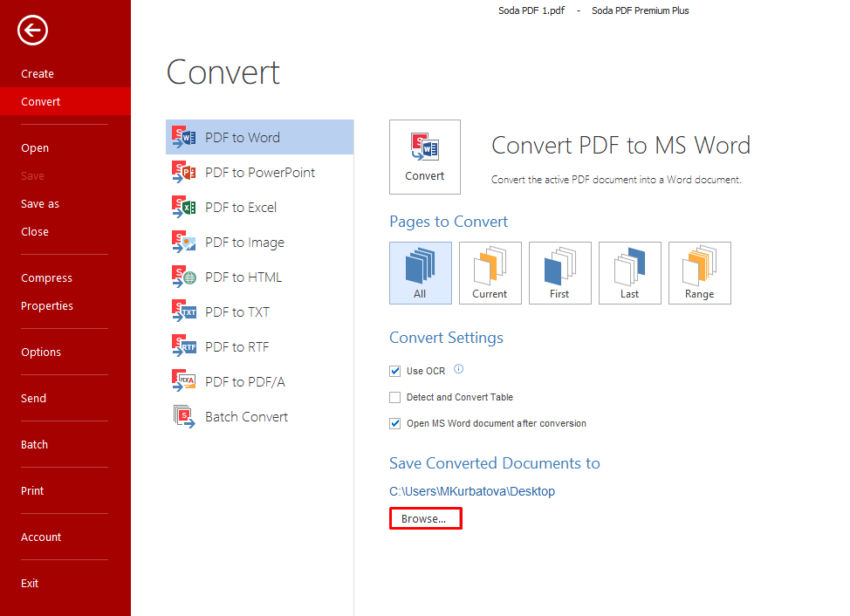Click Print in the sidebar
Screen dimensions: 850x616
[32, 491]
